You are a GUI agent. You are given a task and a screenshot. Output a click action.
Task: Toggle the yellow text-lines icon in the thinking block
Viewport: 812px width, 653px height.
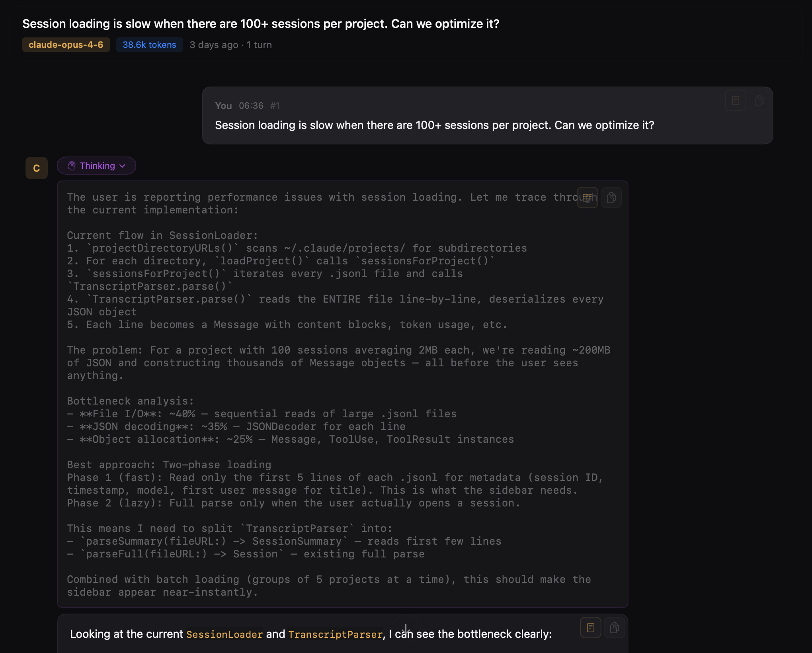(x=587, y=197)
